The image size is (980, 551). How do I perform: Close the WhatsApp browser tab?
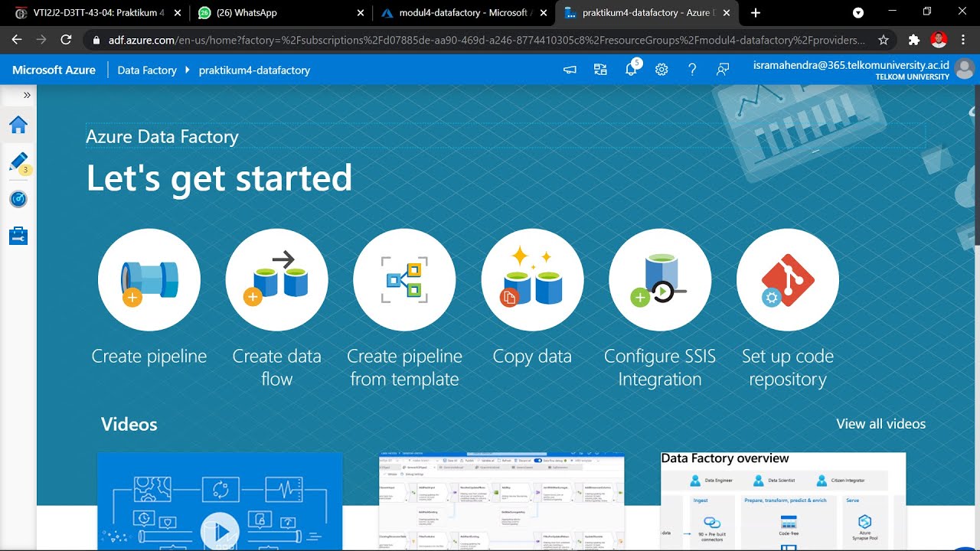(x=360, y=13)
